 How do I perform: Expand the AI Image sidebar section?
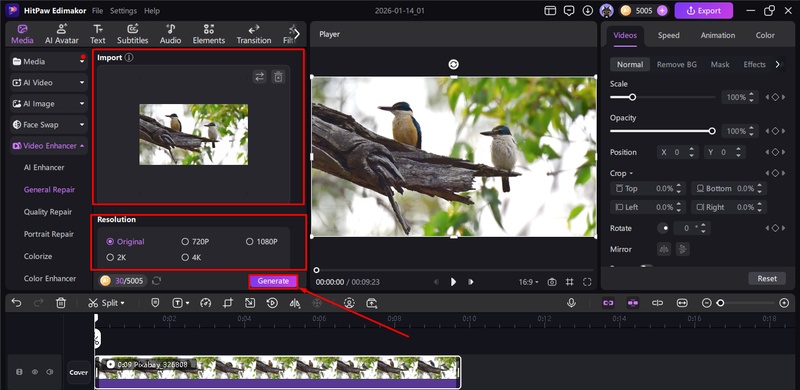pyautogui.click(x=82, y=103)
